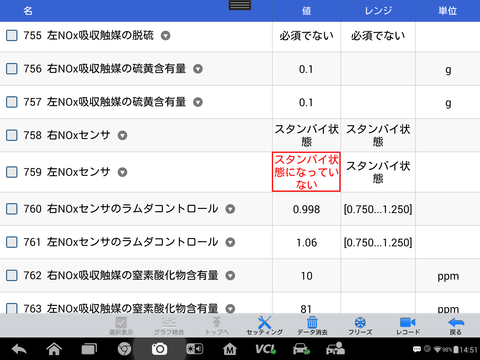Select スタンバイ状態 value in row 758
Viewport: 480px width, 360px height.
pyautogui.click(x=306, y=135)
